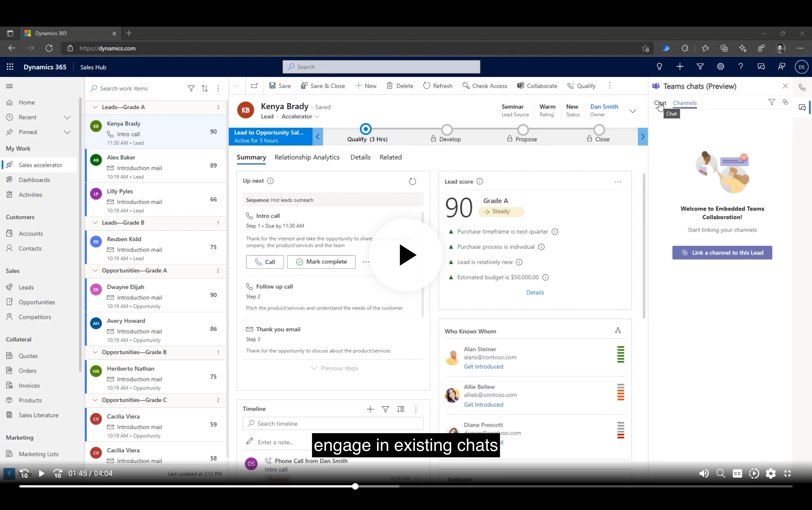Show info about Lead score
Viewport: 812px width, 510px height.
click(480, 181)
